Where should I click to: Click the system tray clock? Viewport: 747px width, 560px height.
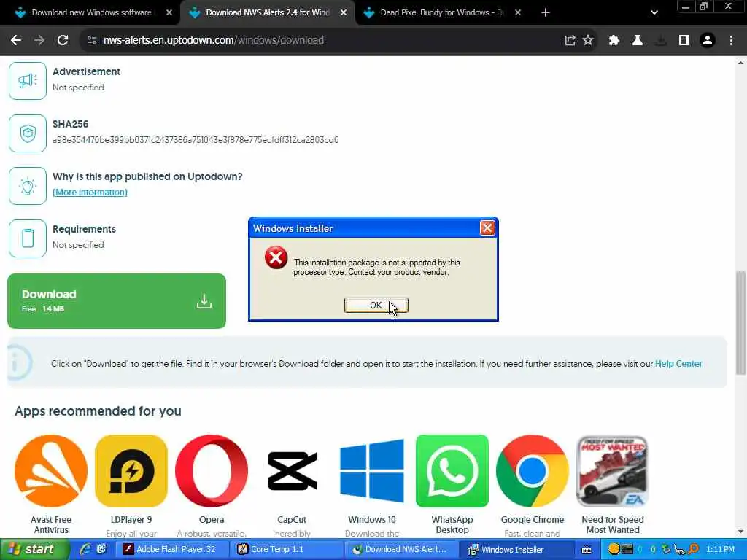tap(720, 550)
